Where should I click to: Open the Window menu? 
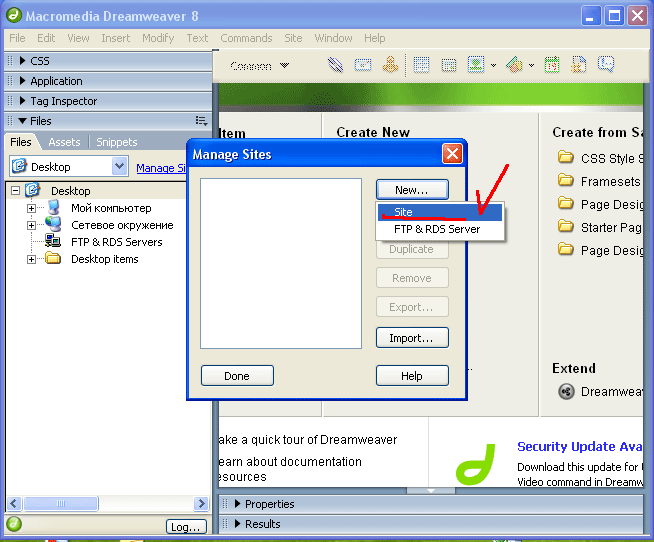click(x=333, y=38)
